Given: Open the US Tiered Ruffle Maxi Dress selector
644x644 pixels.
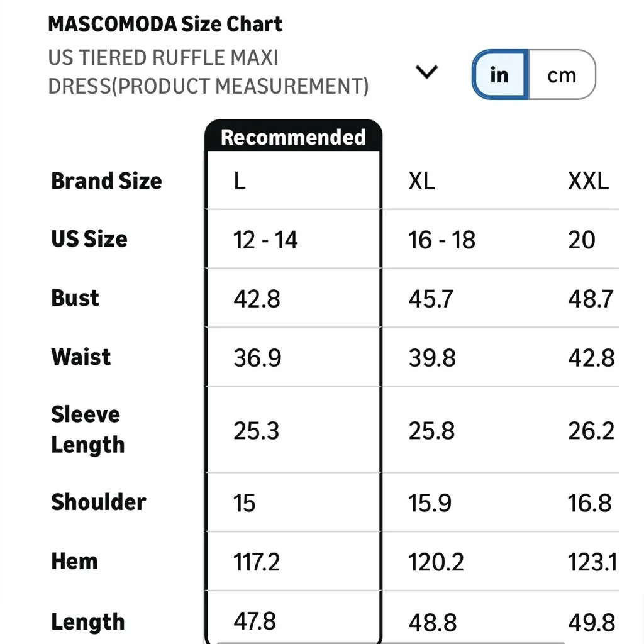Looking at the screenshot, I should [208, 72].
